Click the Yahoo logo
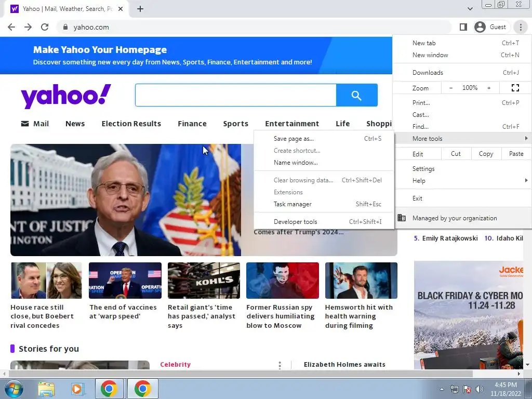This screenshot has width=532, height=399. (x=66, y=96)
